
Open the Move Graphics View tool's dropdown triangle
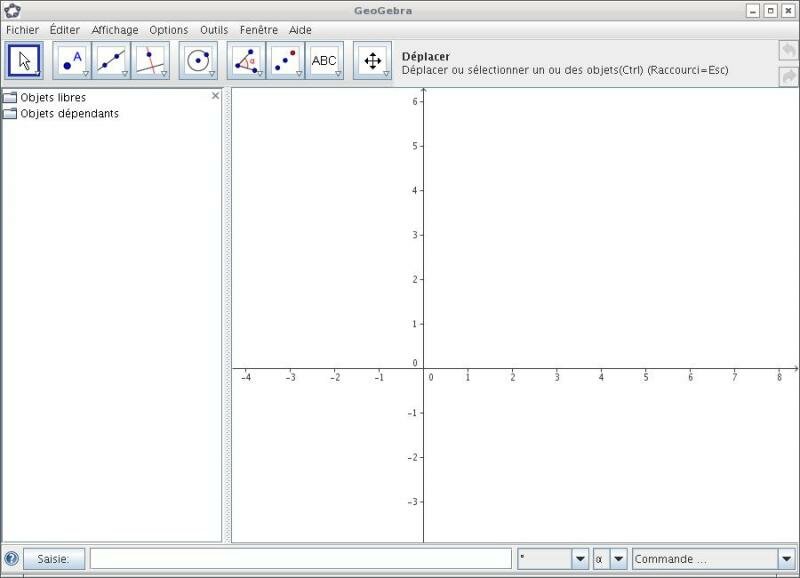point(386,74)
